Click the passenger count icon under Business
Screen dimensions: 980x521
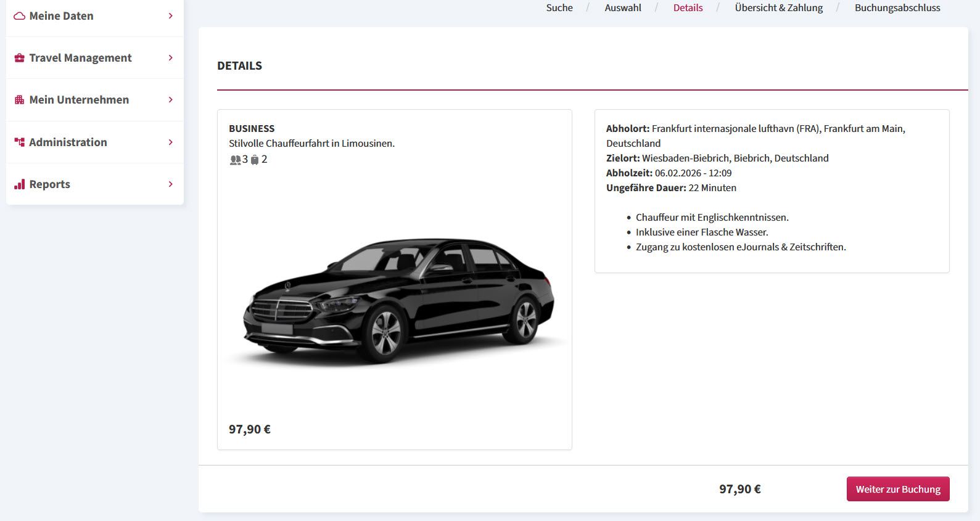235,160
